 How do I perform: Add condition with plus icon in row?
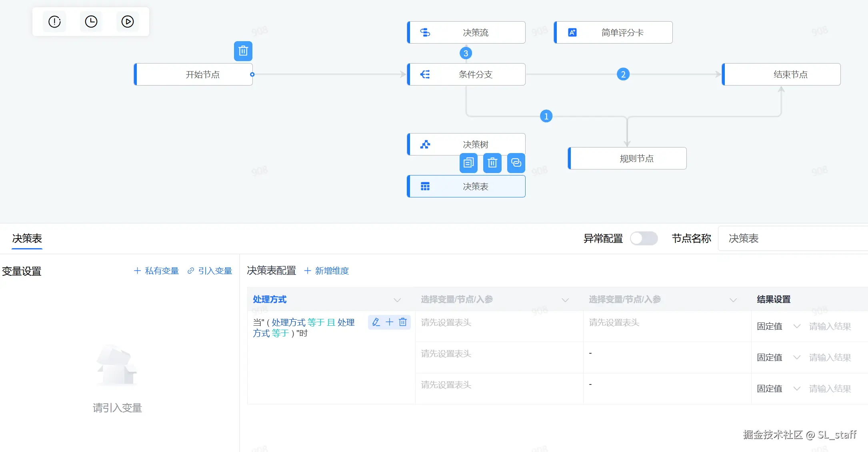[389, 322]
